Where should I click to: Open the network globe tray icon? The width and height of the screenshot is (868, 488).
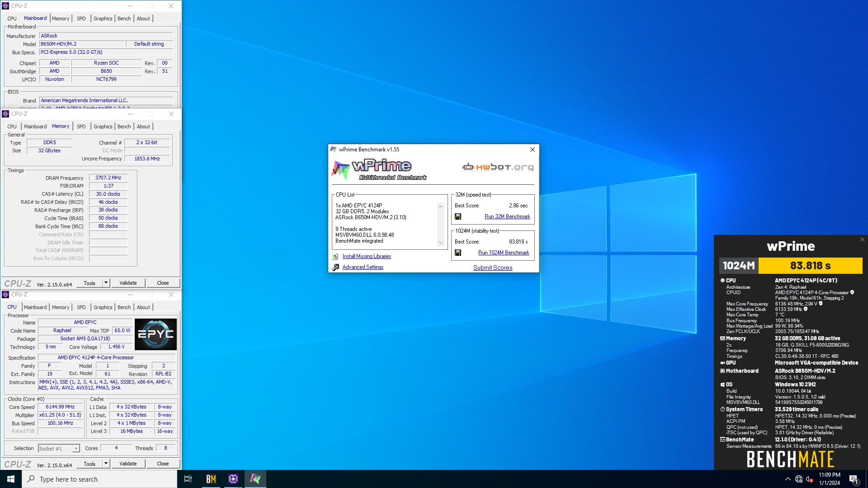[x=799, y=479]
